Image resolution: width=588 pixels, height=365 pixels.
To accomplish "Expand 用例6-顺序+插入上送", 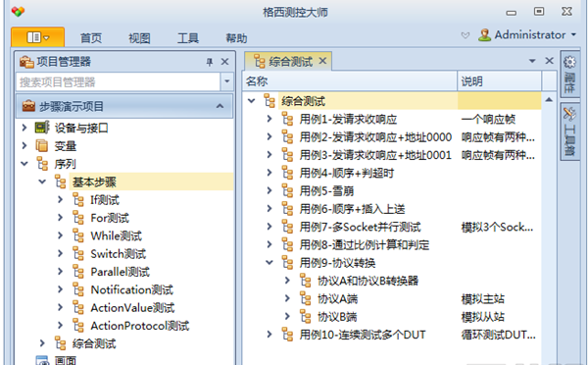I will [x=269, y=208].
